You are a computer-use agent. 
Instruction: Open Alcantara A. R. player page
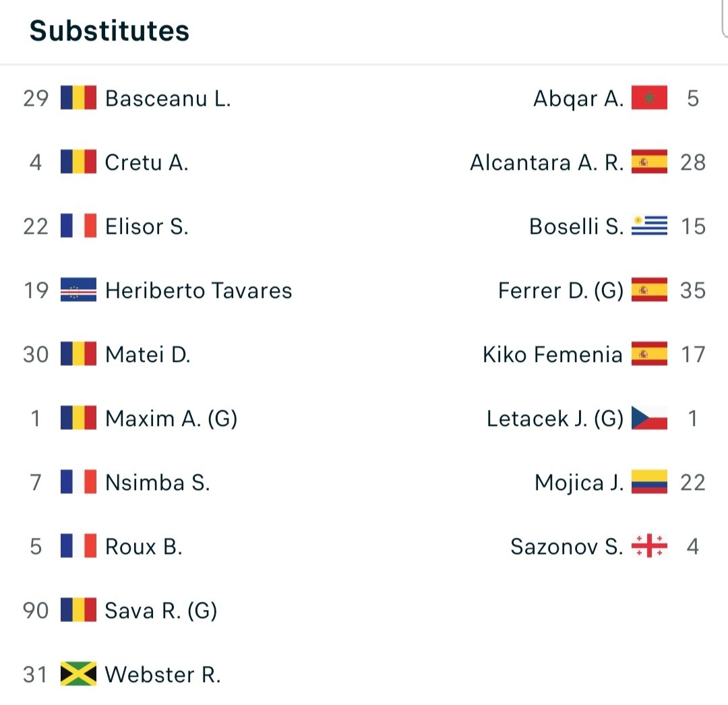click(547, 162)
